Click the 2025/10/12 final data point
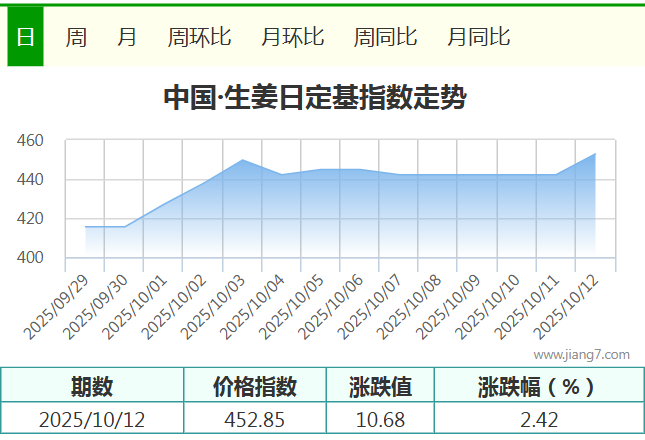The height and width of the screenshot is (440, 645). (x=595, y=154)
